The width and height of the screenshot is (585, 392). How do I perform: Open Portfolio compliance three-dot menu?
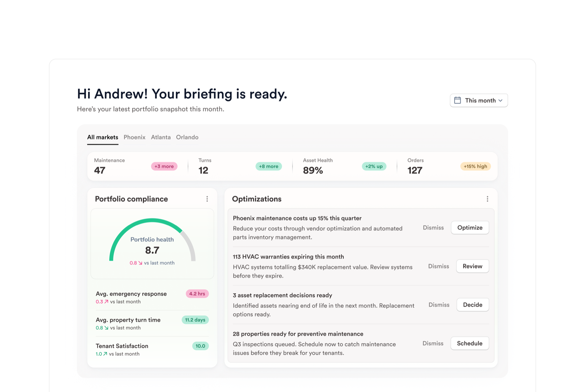coord(207,199)
